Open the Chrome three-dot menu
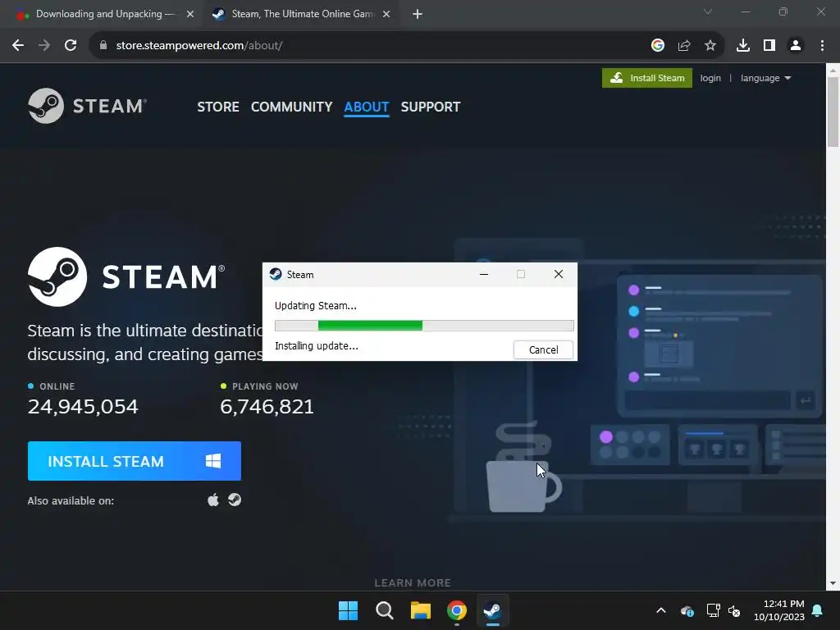 tap(822, 46)
